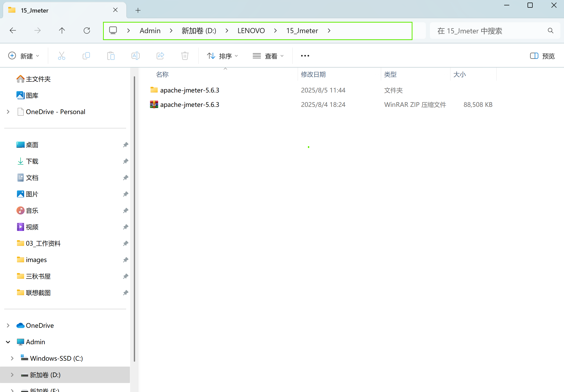Refresh the current folder
This screenshot has height=392, width=564.
click(x=87, y=31)
